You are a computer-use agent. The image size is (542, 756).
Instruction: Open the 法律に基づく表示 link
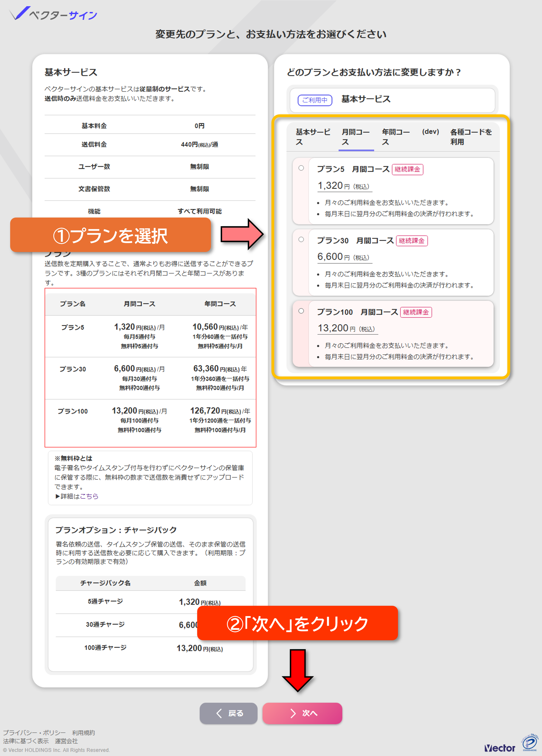coord(26,741)
